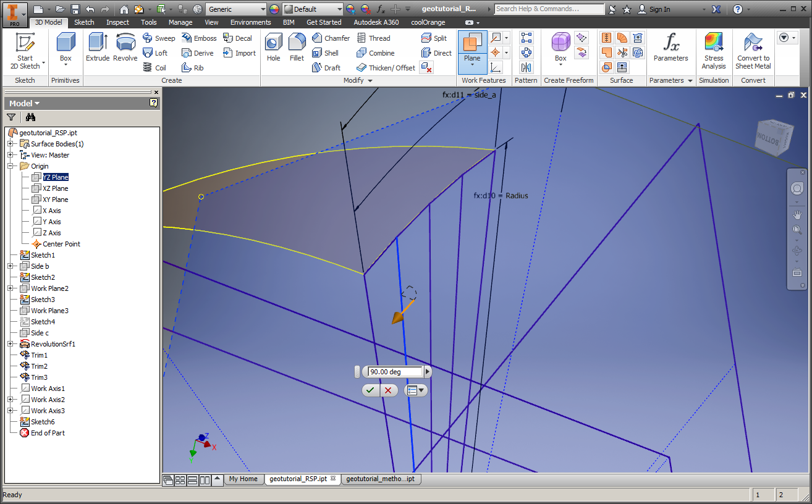
Task: Select the Coil tool
Action: pos(154,68)
